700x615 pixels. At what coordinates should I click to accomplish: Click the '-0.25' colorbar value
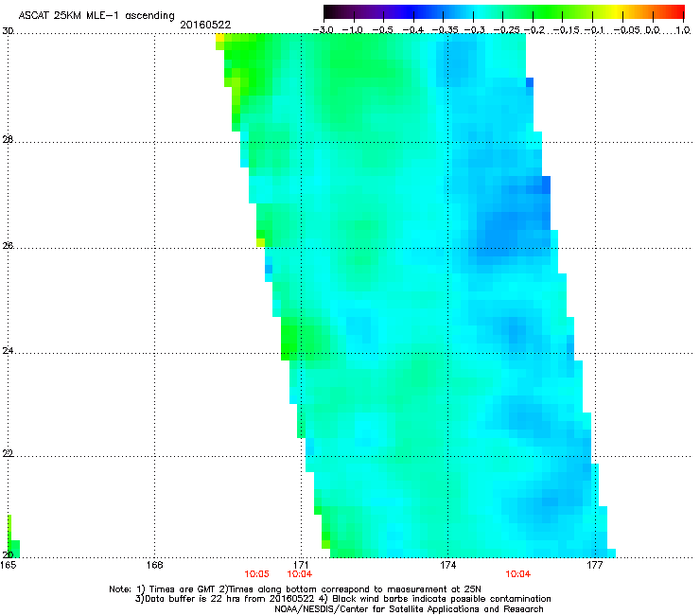coord(507,30)
